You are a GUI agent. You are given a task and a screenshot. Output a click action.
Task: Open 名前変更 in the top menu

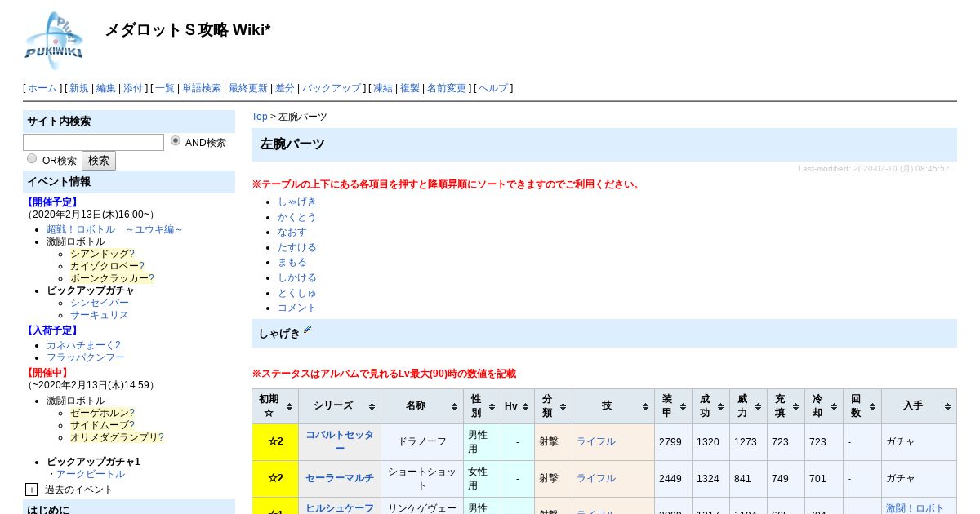pos(447,88)
